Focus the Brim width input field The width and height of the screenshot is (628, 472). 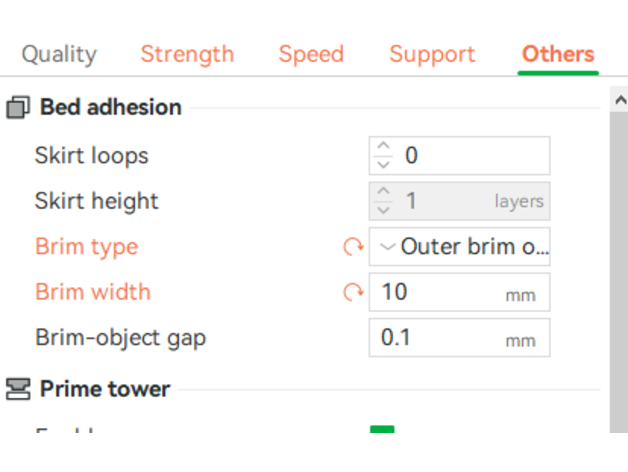pyautogui.click(x=440, y=292)
